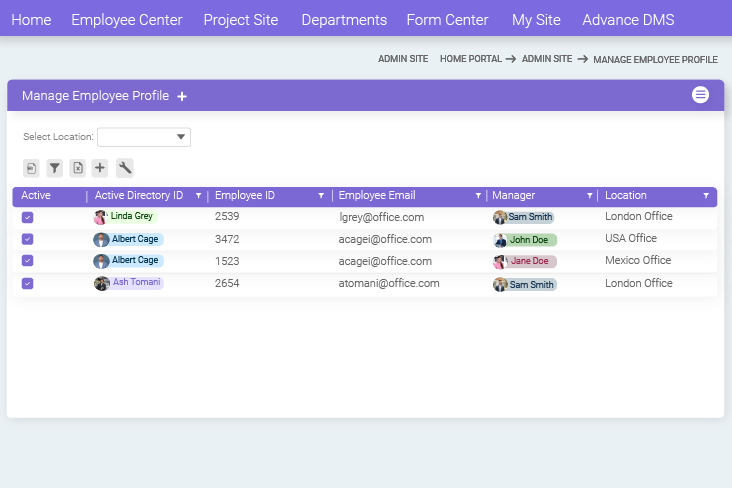Open Departments menu
732x488 pixels.
pos(344,20)
